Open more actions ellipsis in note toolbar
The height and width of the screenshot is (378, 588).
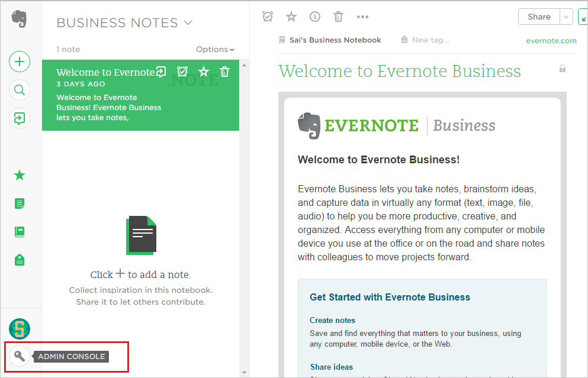click(x=362, y=17)
